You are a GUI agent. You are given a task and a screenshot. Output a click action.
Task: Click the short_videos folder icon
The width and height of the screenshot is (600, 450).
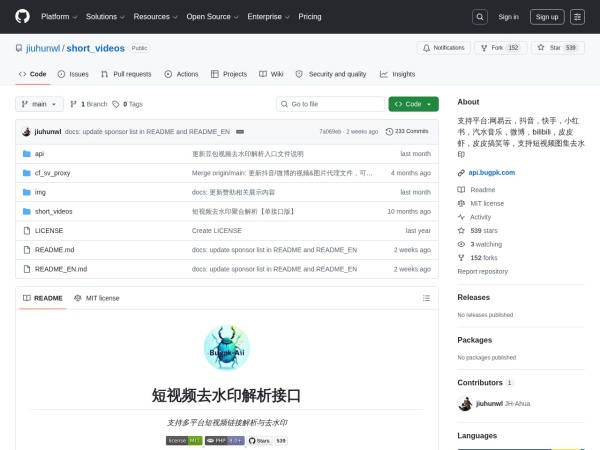26,211
